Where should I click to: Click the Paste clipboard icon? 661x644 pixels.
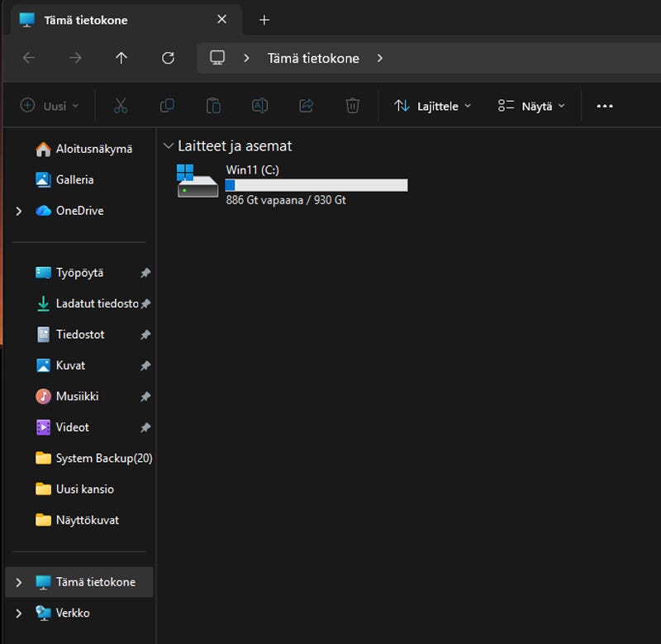pyautogui.click(x=213, y=106)
